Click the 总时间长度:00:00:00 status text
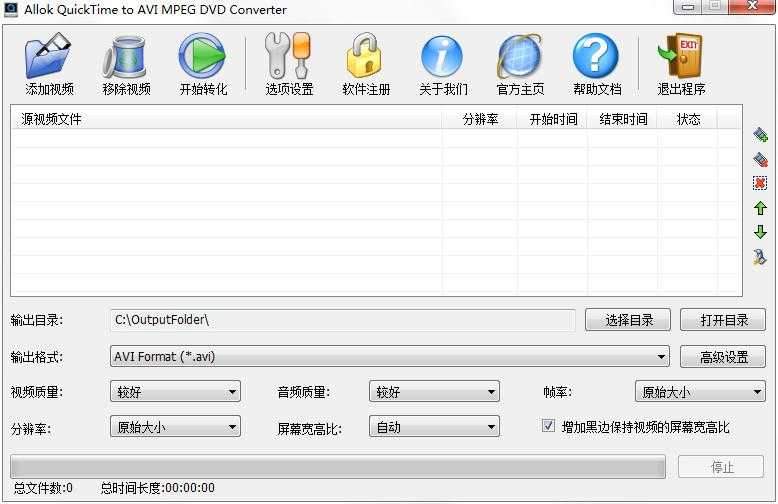The image size is (778, 504). point(157,488)
